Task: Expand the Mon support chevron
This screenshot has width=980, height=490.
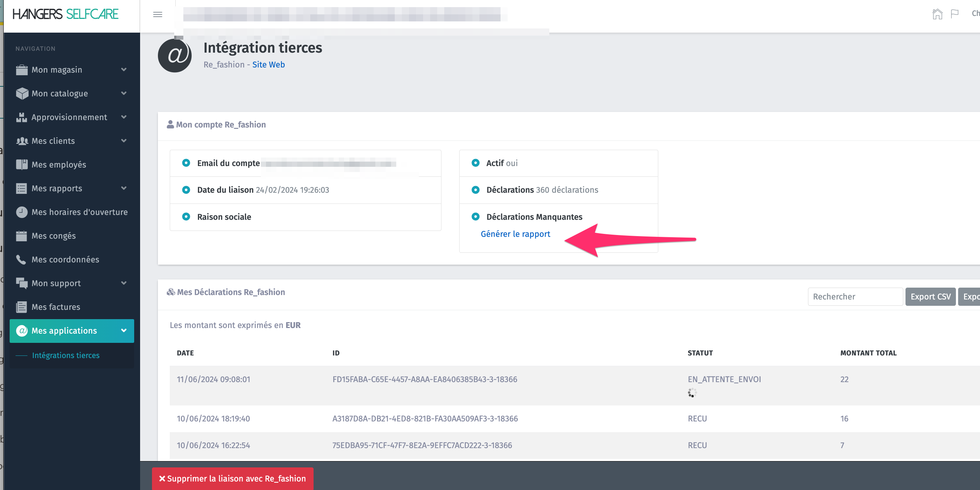Action: (124, 283)
